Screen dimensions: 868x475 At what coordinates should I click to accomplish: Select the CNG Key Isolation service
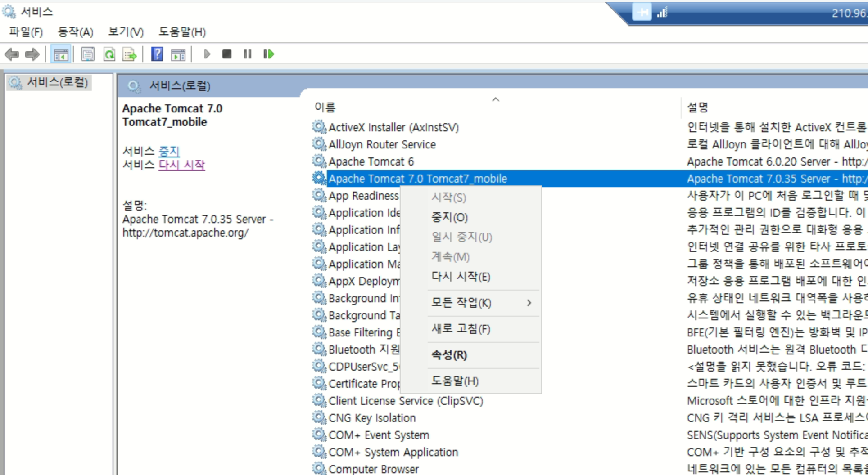click(372, 418)
